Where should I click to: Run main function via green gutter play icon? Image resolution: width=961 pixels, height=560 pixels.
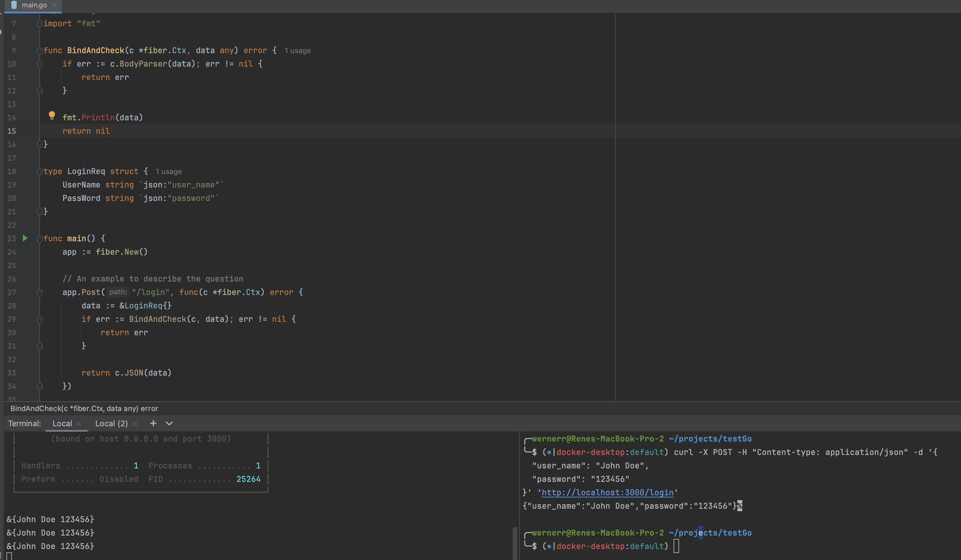pyautogui.click(x=25, y=238)
